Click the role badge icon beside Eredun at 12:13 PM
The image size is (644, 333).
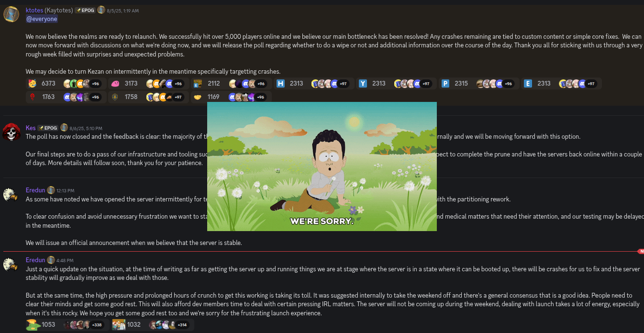click(51, 190)
